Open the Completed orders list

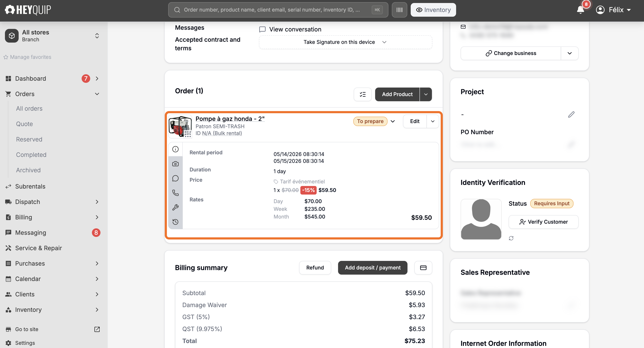[31, 155]
